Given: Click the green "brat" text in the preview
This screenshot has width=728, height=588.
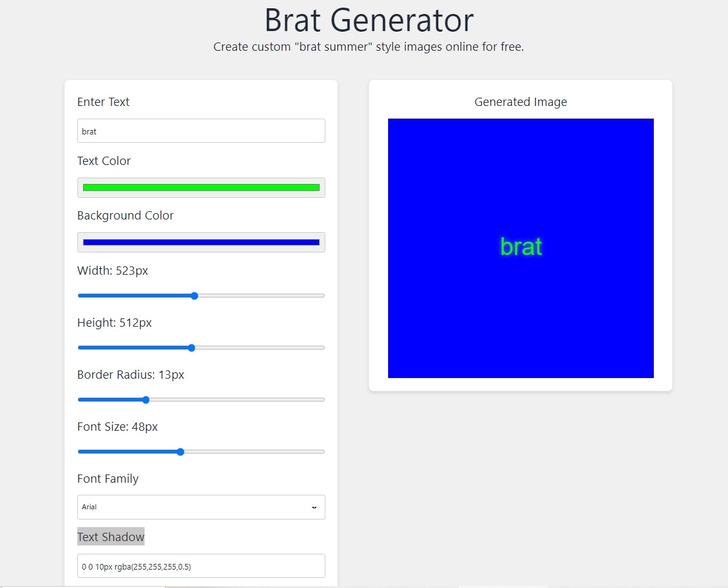Looking at the screenshot, I should point(521,247).
